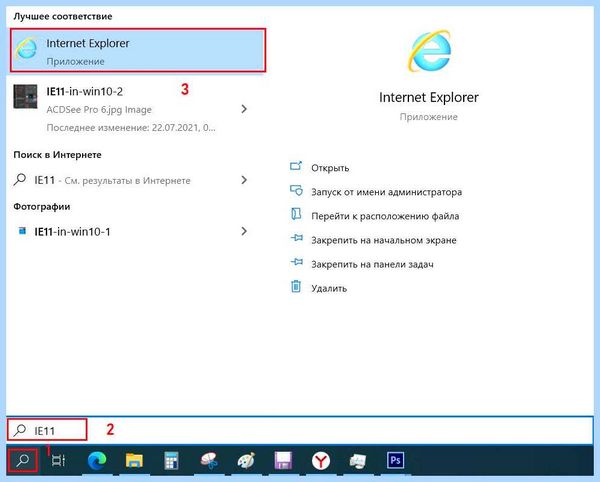Screen dimensions: 600x482
Task: Click the Лучшее соответствие heading
Action: pos(63,16)
